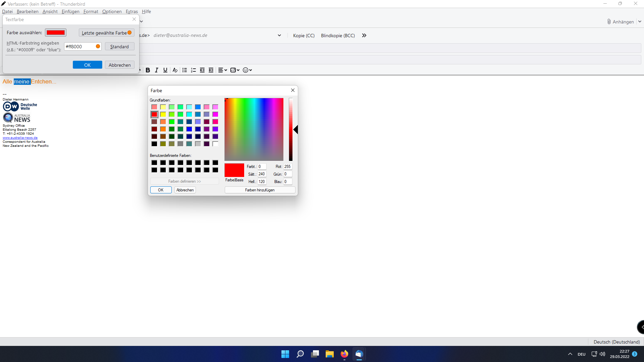Click the indent (increase indent) icon

click(211, 70)
